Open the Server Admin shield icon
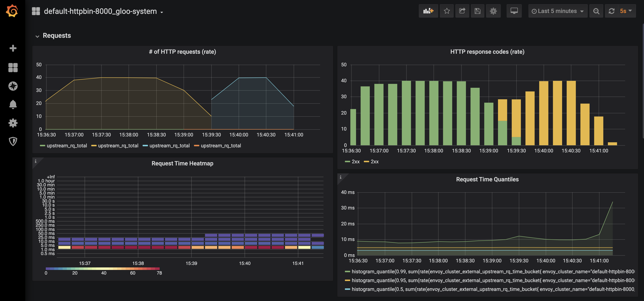The image size is (644, 301). (13, 141)
